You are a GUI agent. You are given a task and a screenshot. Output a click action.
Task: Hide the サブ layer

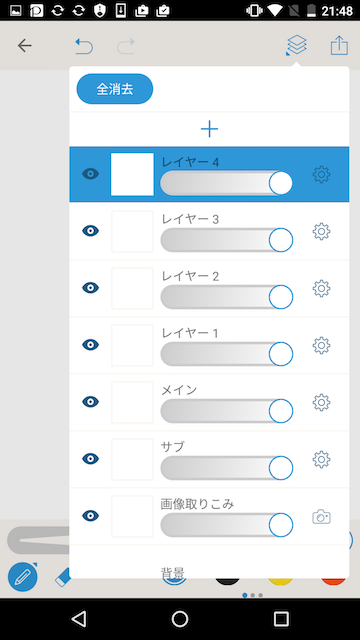click(x=91, y=459)
